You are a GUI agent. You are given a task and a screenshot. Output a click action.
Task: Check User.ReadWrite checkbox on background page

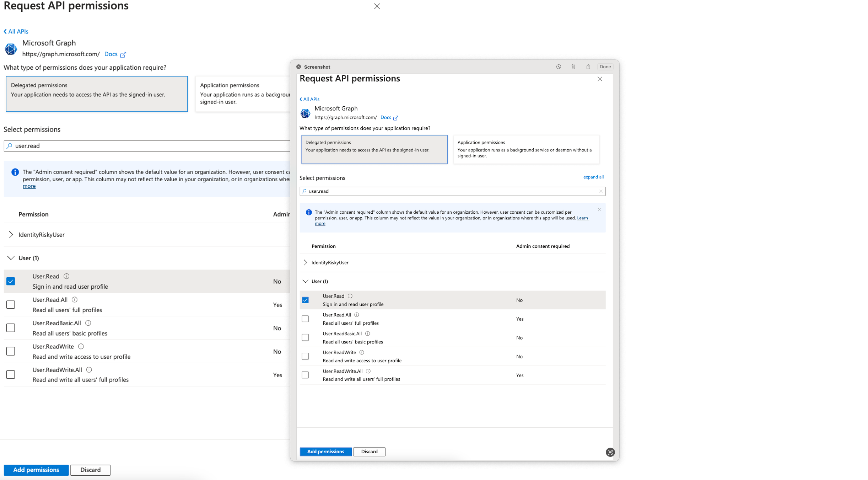(x=11, y=351)
